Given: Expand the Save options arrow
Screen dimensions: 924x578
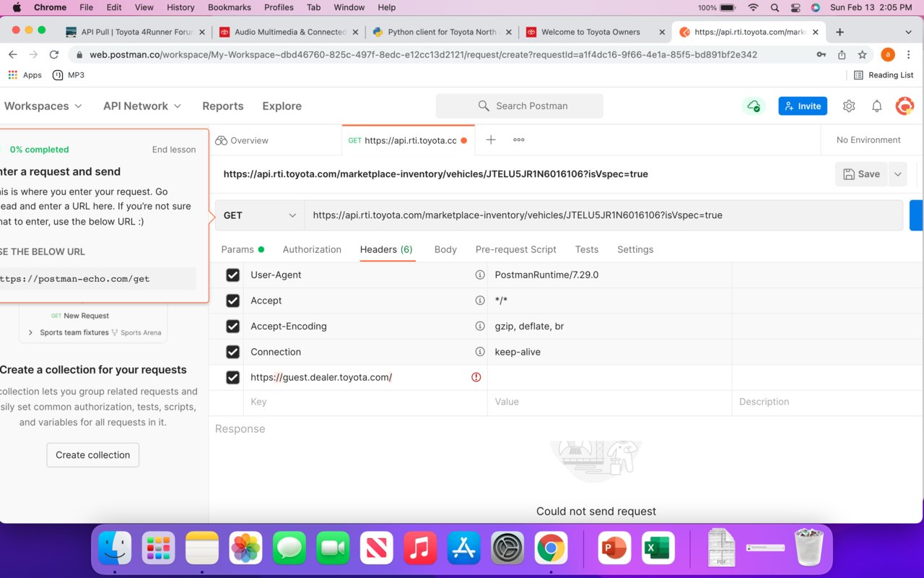Looking at the screenshot, I should (x=897, y=174).
